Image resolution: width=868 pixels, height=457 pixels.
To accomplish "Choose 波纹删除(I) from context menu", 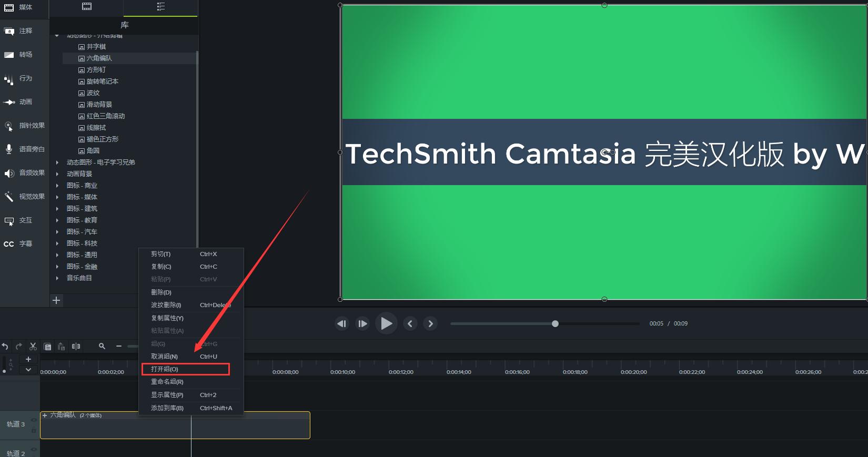I will point(191,305).
